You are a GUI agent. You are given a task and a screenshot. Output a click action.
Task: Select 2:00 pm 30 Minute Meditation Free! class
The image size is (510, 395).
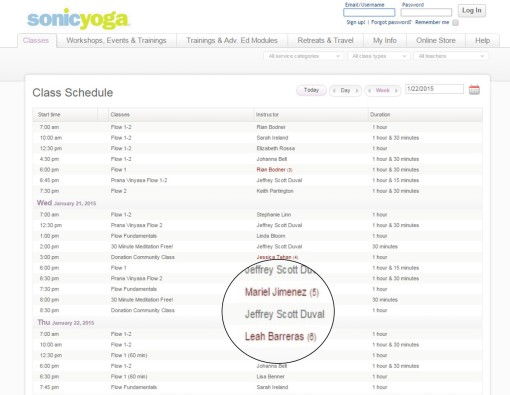coord(142,247)
